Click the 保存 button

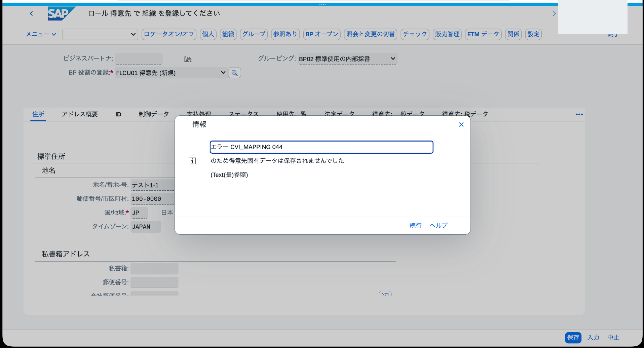pos(573,338)
